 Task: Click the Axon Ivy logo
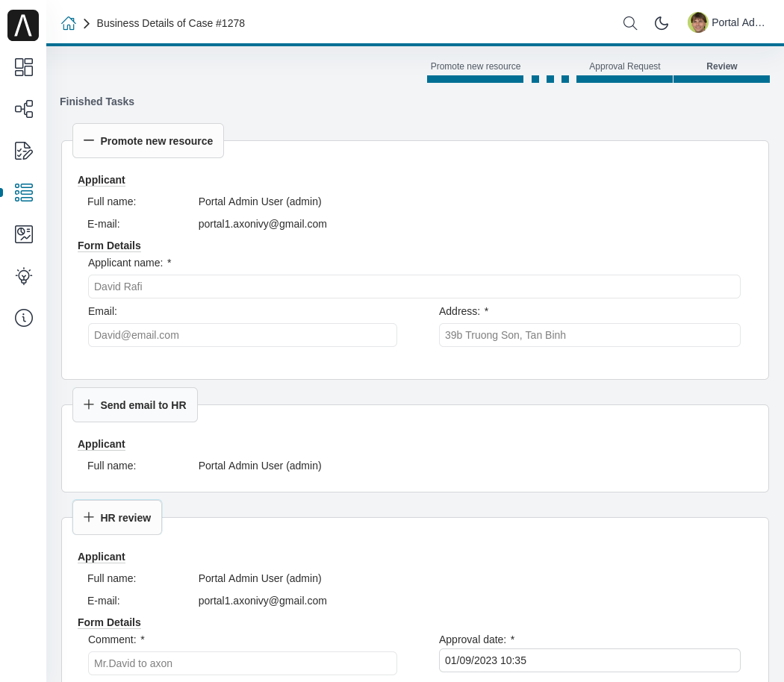pos(23,25)
